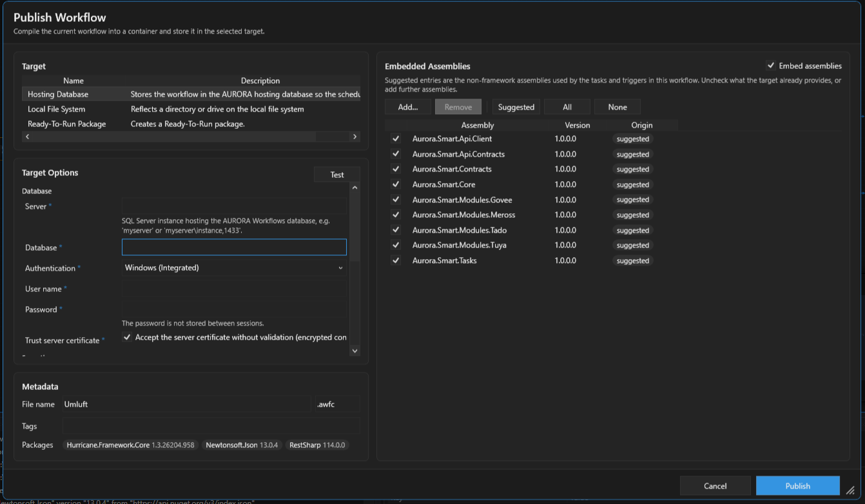The width and height of the screenshot is (865, 504).
Task: Click the .awfc extension field
Action: [337, 404]
